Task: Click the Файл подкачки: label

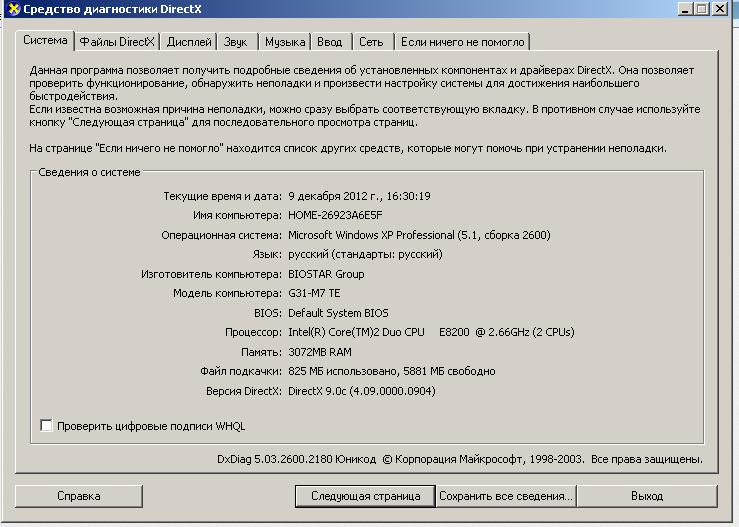Action: (241, 371)
